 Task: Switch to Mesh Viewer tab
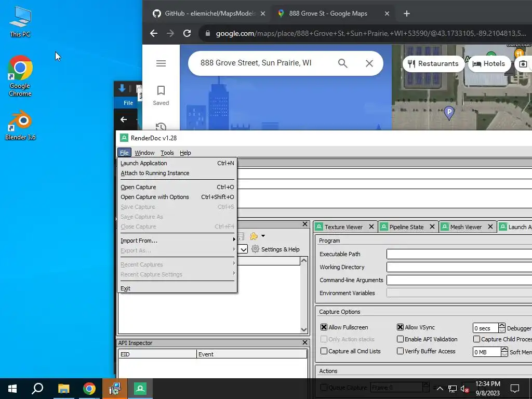[465, 227]
